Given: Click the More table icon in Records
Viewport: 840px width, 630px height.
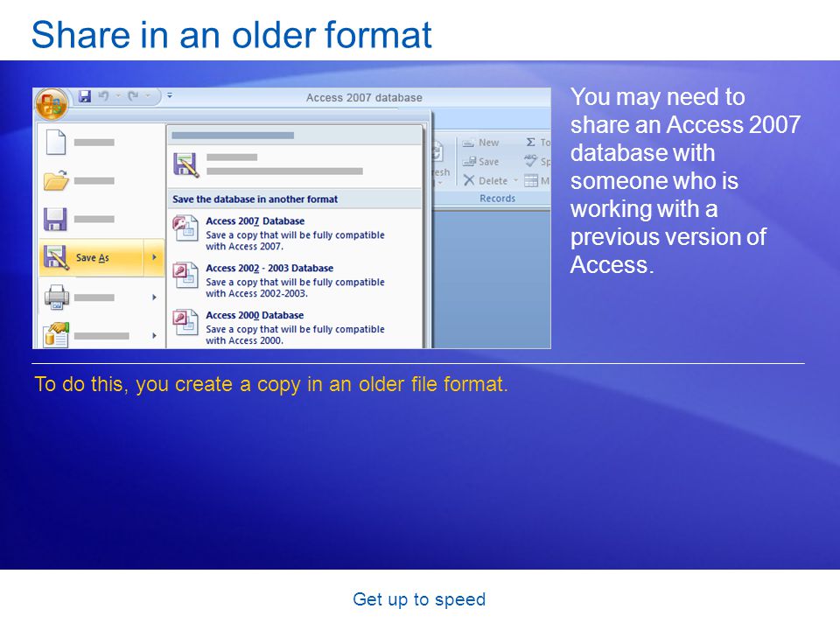Looking at the screenshot, I should [x=531, y=180].
